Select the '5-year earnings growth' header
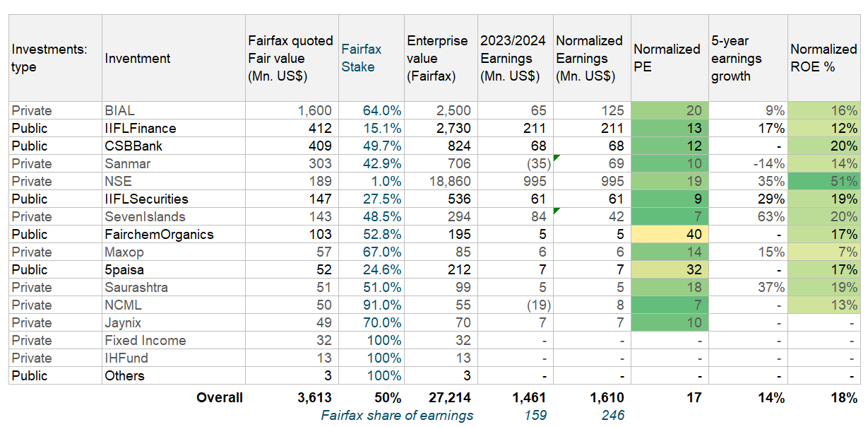Image resolution: width=868 pixels, height=427 pixels. pos(747,58)
